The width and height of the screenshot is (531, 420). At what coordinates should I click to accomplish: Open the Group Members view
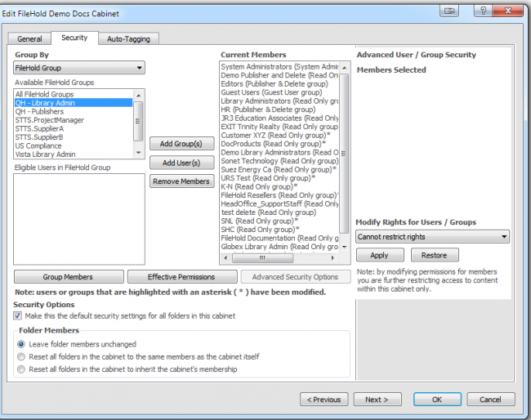tap(68, 277)
